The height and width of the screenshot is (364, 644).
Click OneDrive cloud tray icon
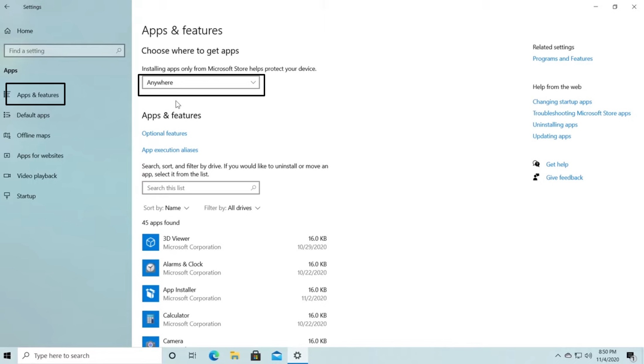click(x=568, y=356)
